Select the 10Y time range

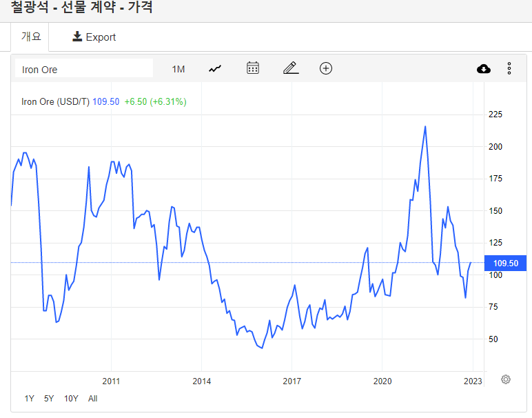click(x=71, y=398)
